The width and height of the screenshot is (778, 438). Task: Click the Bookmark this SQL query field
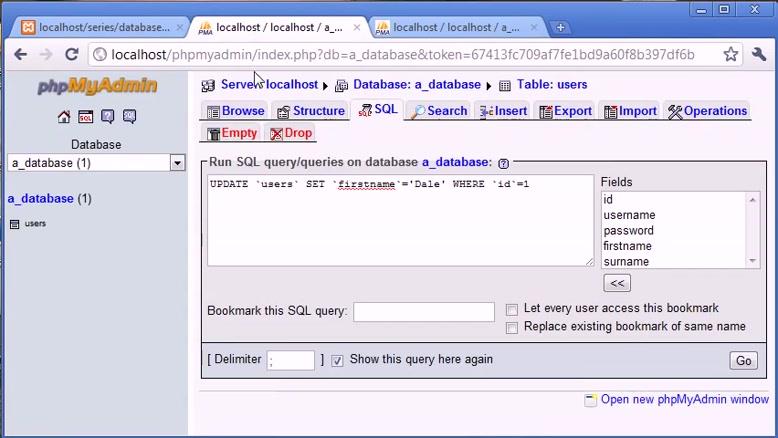(424, 312)
